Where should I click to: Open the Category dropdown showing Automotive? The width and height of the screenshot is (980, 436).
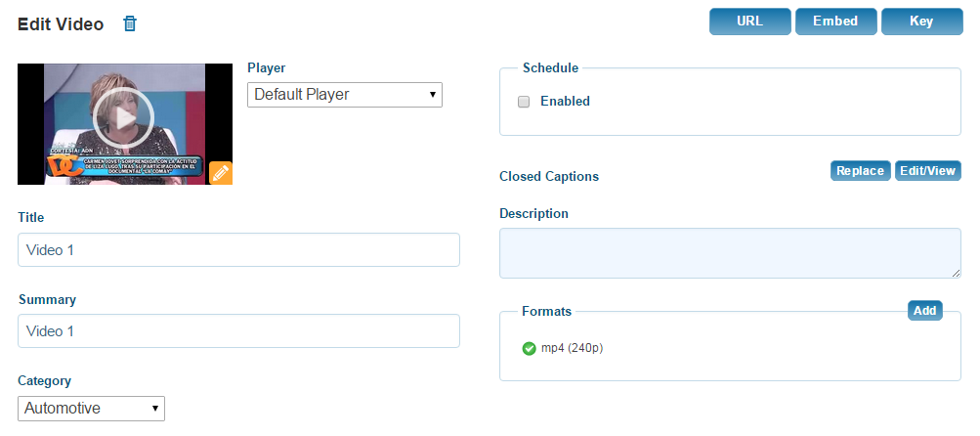[x=91, y=409]
